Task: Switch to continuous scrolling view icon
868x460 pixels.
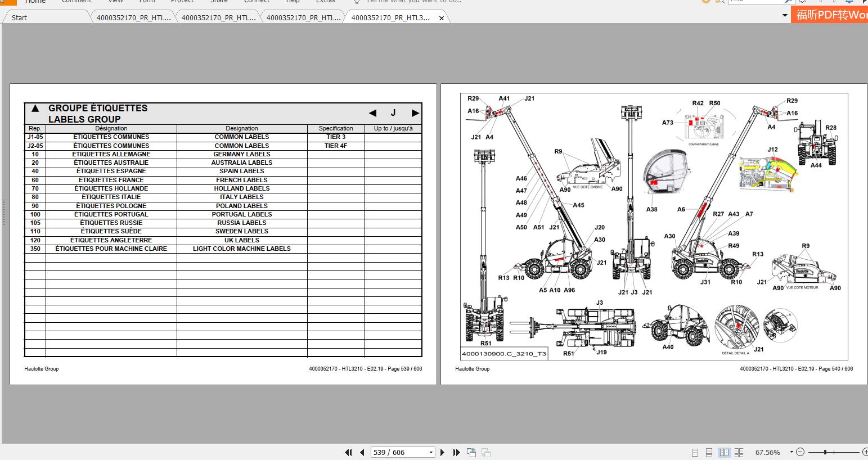Action: point(708,452)
